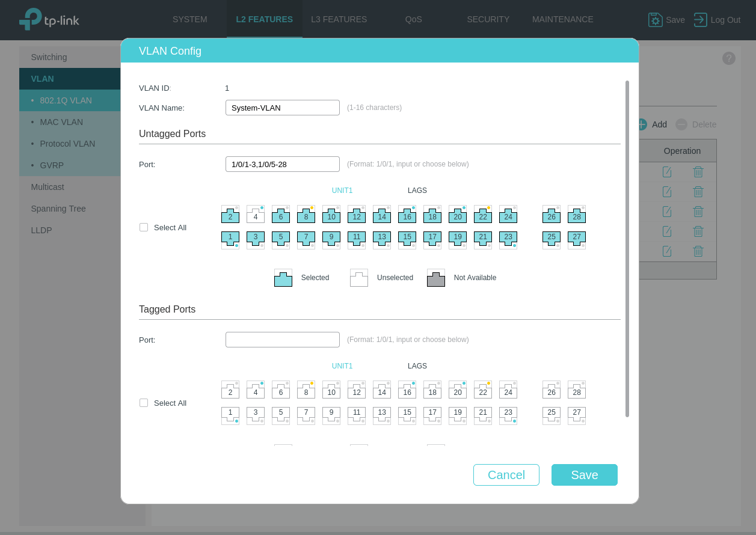The height and width of the screenshot is (535, 756).
Task: Click the VLAN Name input field
Action: pos(283,108)
